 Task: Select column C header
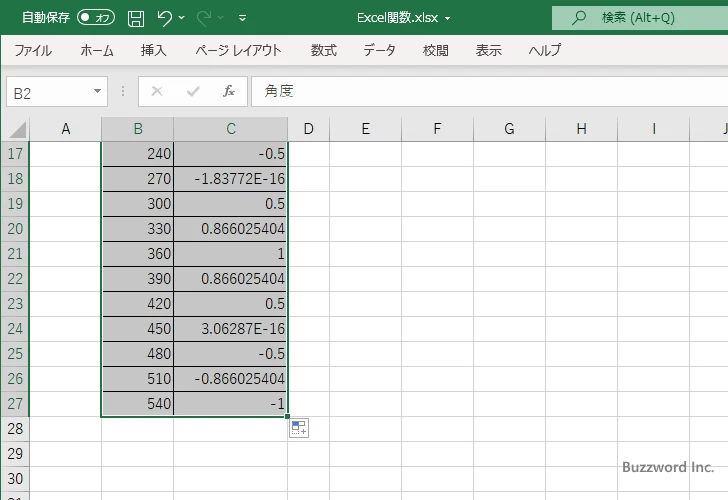pyautogui.click(x=231, y=129)
